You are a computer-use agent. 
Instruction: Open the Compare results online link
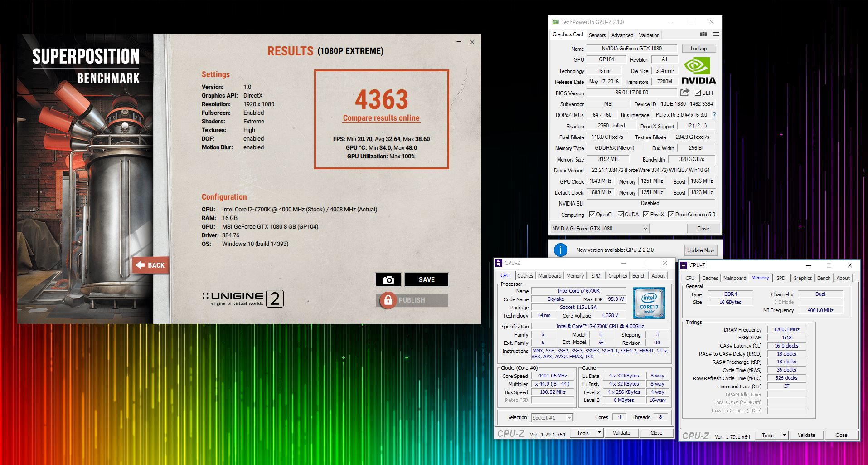coord(381,118)
